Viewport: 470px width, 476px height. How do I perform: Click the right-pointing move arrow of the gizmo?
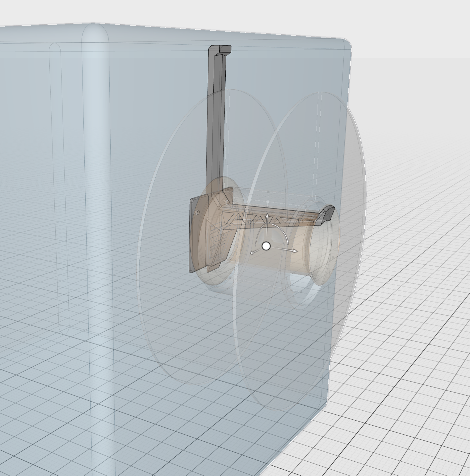(x=287, y=250)
